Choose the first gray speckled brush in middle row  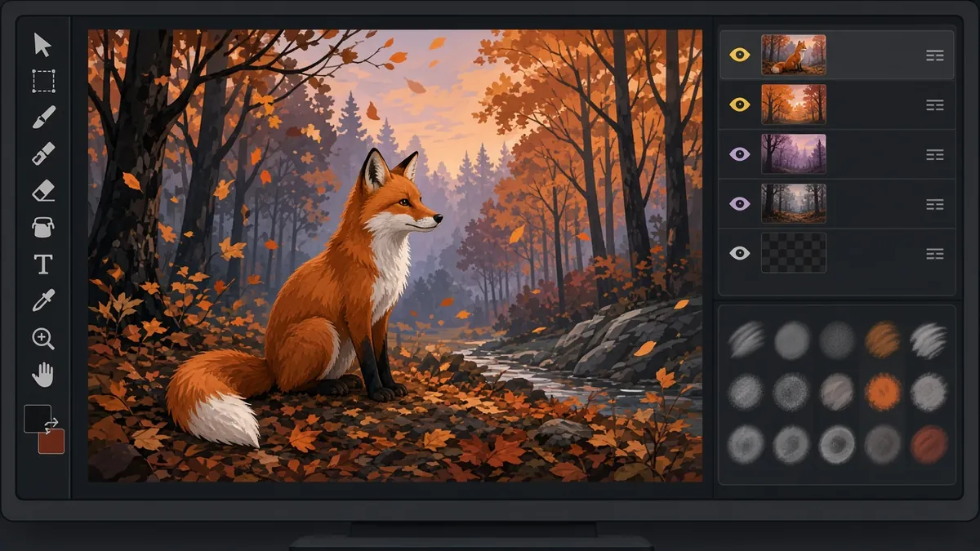(x=746, y=392)
